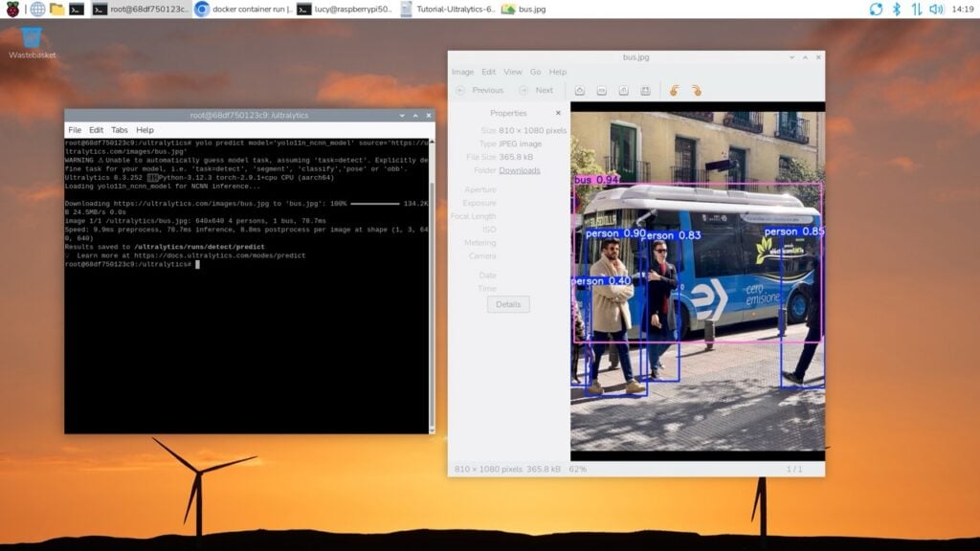
Task: Switch to the docker container run browser window
Action: [243, 9]
